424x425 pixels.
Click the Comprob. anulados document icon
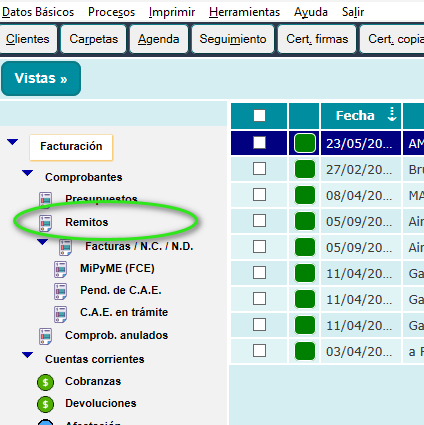(46, 336)
